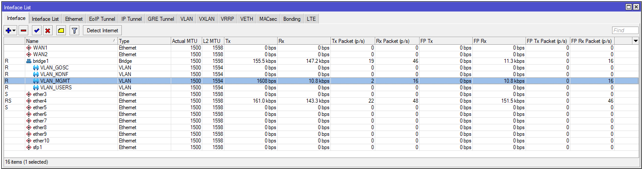Image resolution: width=644 pixels, height=169 pixels.
Task: Click the Detect Internet button
Action: (102, 31)
